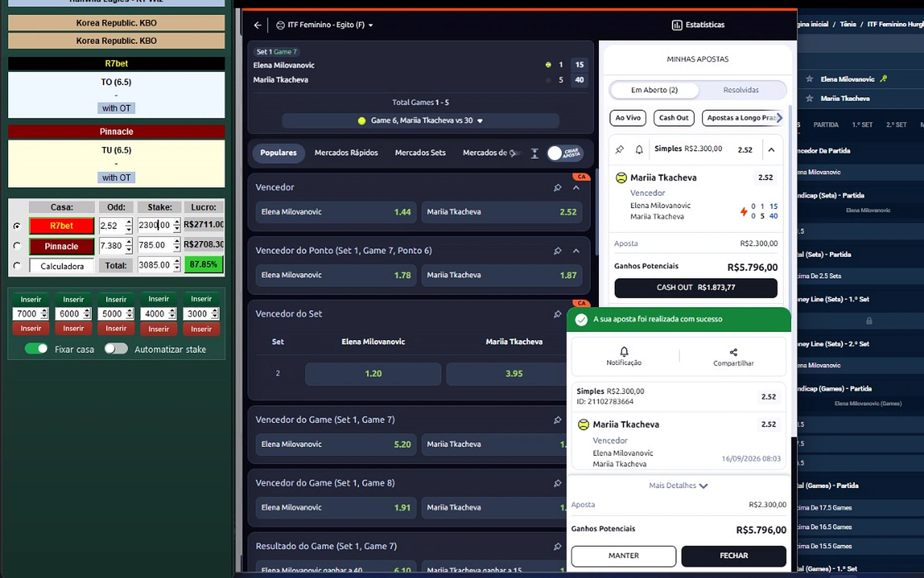
Task: Click the lock icon in right odds panel
Action: coord(869,320)
